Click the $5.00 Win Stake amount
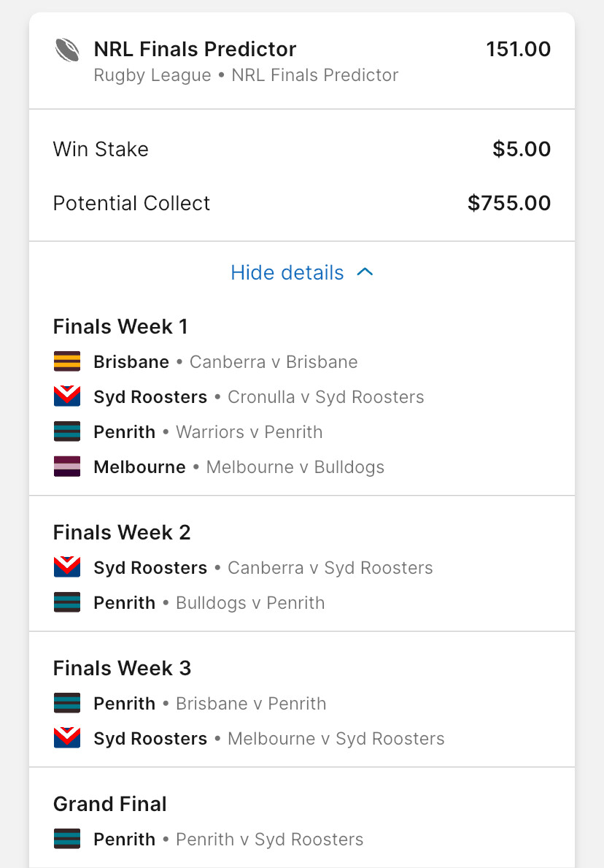The width and height of the screenshot is (604, 868). coord(522,149)
